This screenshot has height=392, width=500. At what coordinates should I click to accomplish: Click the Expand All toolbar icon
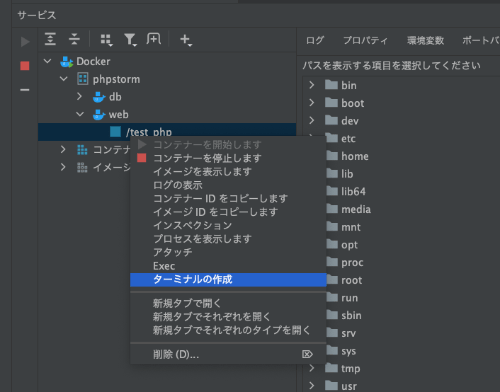point(50,39)
